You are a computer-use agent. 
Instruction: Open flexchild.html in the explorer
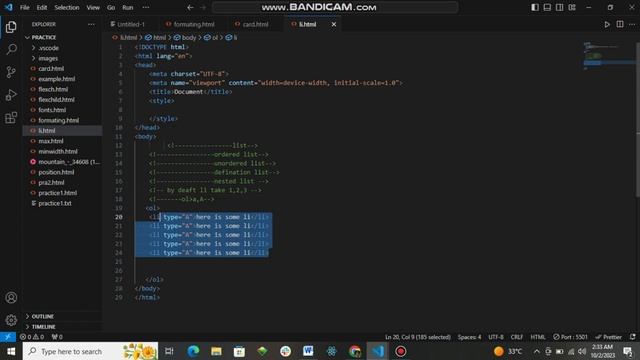pos(56,100)
